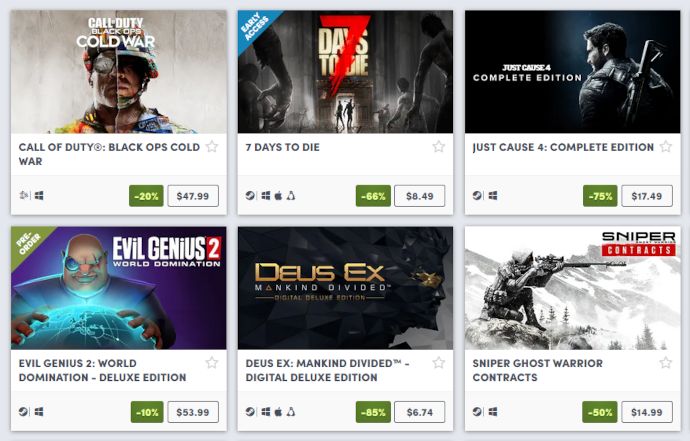690x441 pixels.
Task: Click the $6.74 price for Deus Ex
Action: point(419,412)
